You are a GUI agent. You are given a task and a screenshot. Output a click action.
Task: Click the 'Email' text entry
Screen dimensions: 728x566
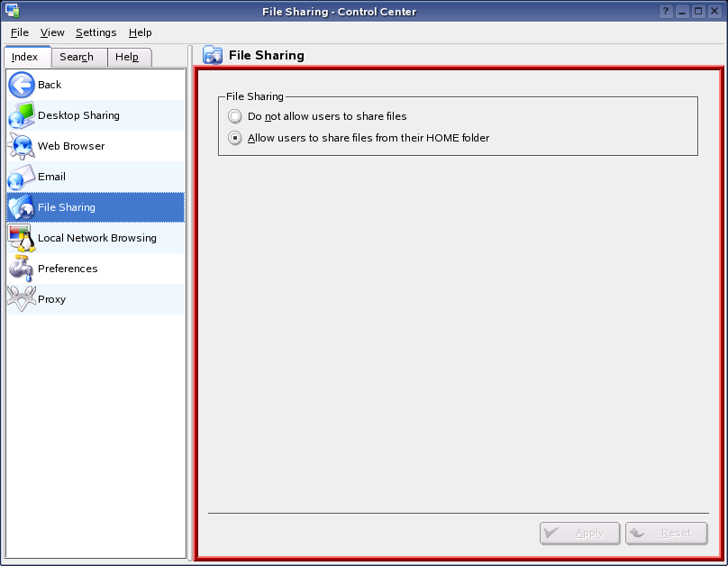pos(51,177)
